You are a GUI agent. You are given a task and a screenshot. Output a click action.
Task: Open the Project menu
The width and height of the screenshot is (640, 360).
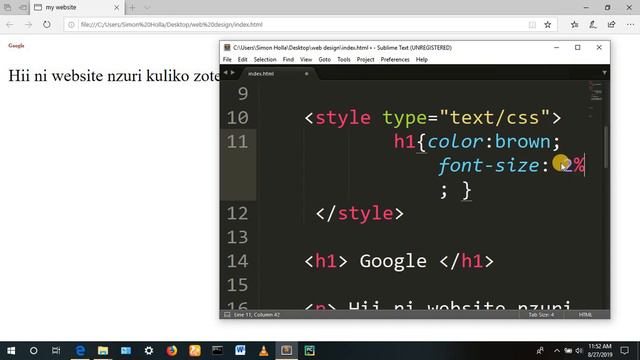[365, 60]
